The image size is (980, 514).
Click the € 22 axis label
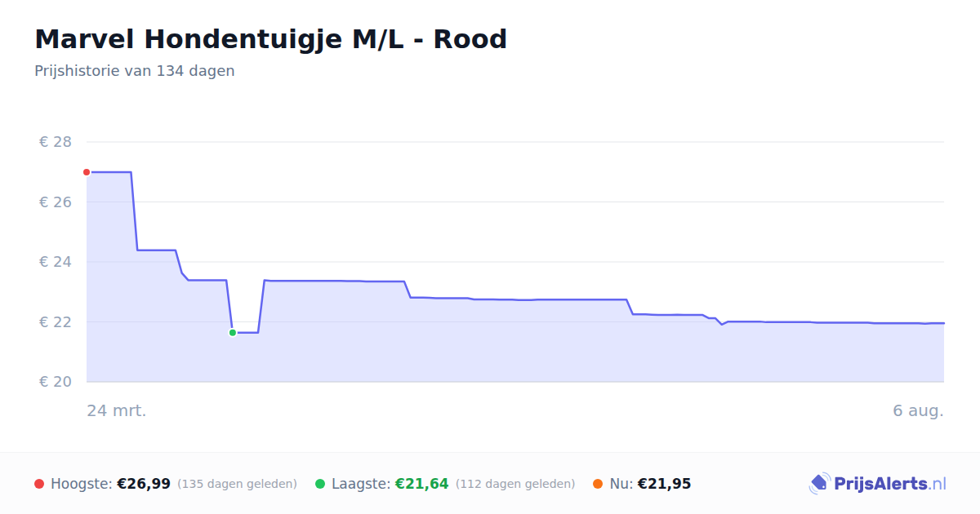[x=56, y=321]
